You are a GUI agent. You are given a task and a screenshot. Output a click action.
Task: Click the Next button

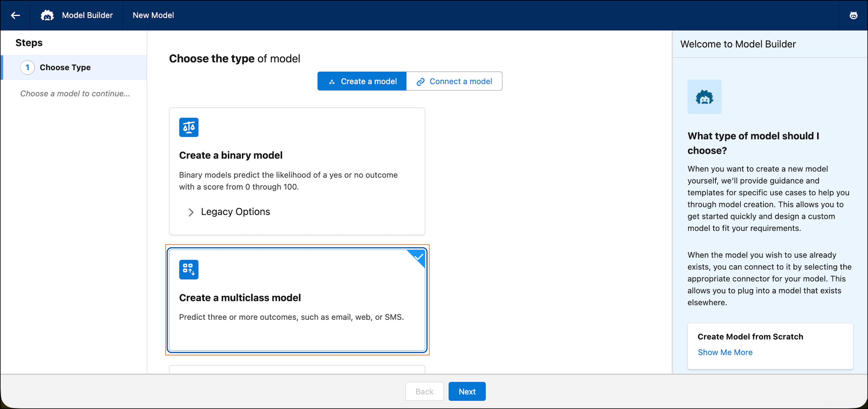pyautogui.click(x=467, y=391)
